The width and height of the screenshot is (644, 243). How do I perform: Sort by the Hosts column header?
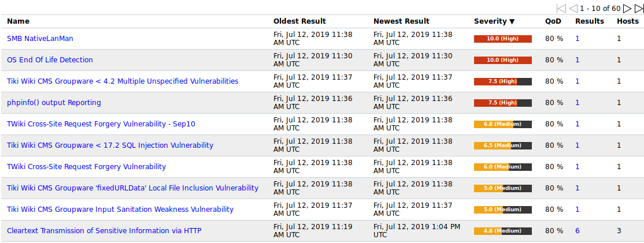coord(628,21)
